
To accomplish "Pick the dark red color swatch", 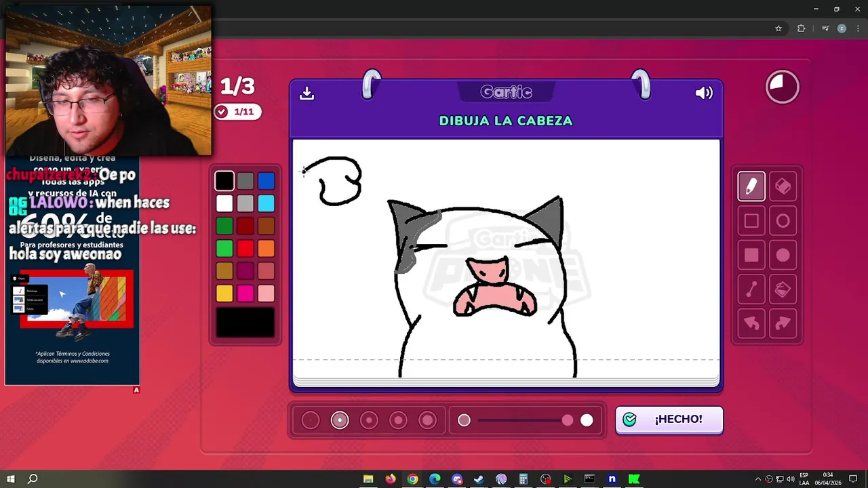I will click(245, 226).
